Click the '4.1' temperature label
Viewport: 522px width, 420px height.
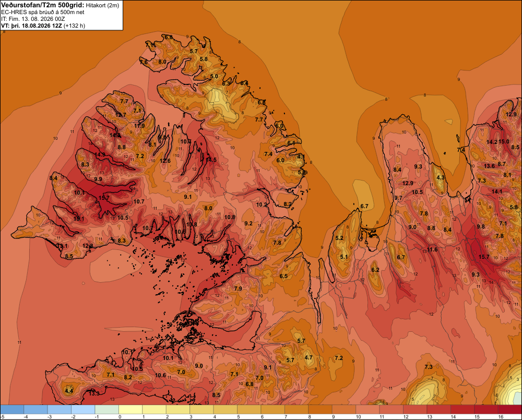click(301, 156)
